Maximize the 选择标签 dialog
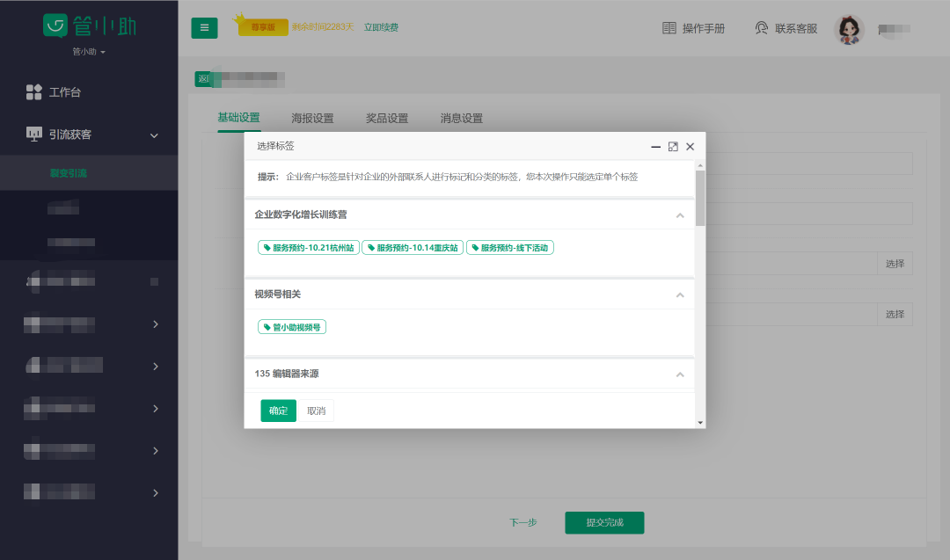The image size is (950, 560). [673, 147]
